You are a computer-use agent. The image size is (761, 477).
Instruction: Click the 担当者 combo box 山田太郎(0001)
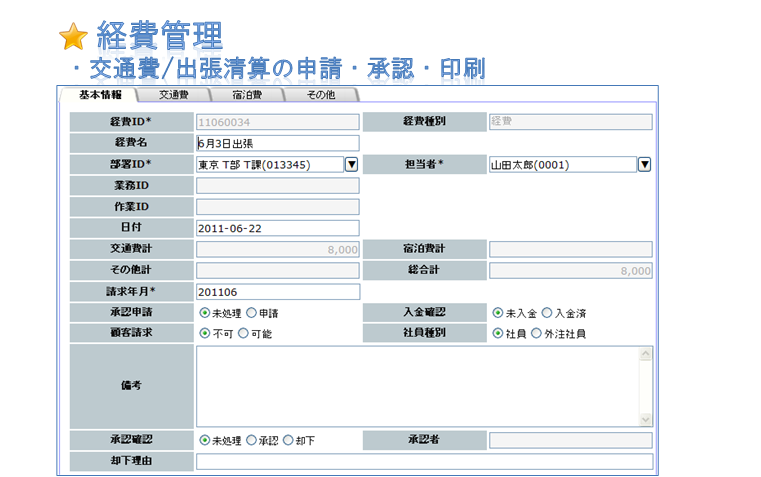[563, 164]
